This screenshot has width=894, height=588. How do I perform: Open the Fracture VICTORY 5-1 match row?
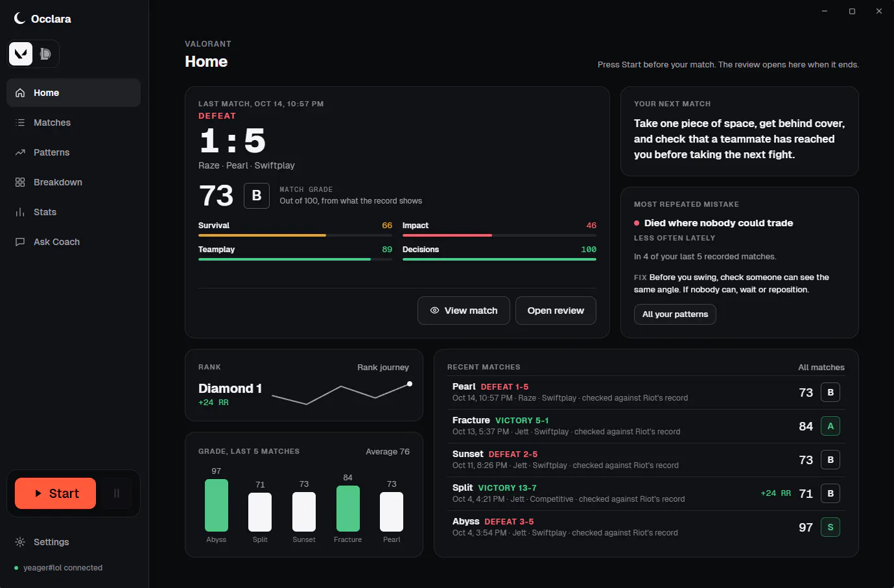coord(646,426)
